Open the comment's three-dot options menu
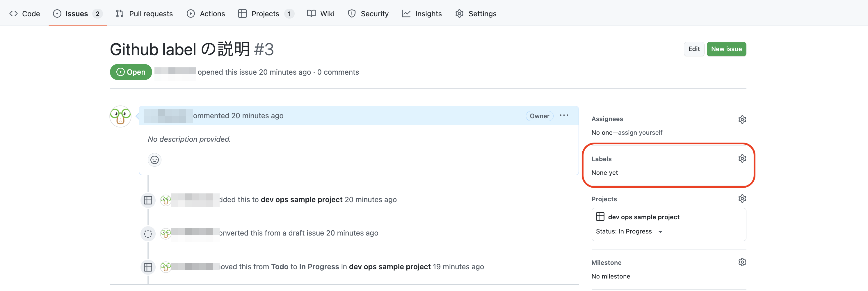This screenshot has width=868, height=291. click(564, 115)
